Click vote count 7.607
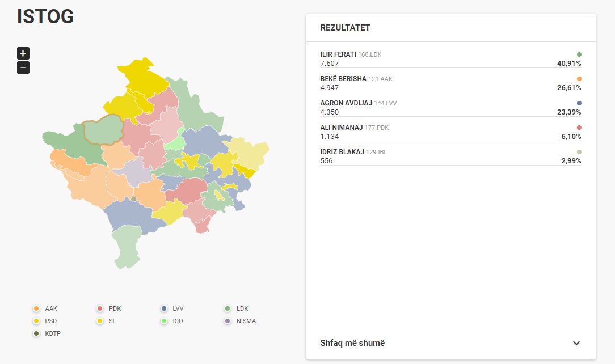The image size is (615, 364). click(x=330, y=64)
